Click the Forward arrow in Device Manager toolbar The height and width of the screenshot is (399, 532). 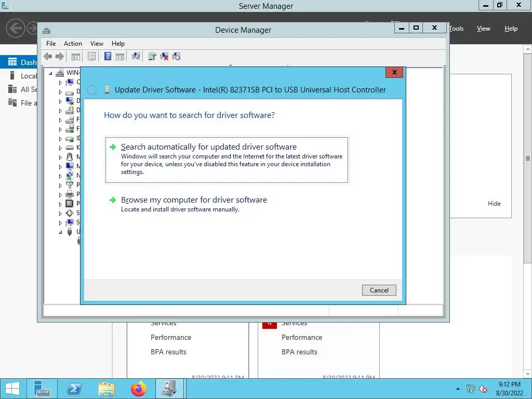(x=59, y=56)
